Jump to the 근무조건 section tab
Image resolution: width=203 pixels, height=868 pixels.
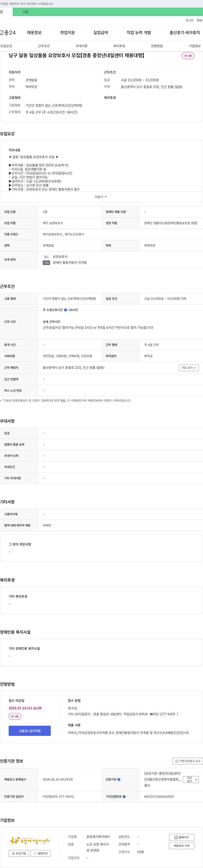[x=44, y=46]
